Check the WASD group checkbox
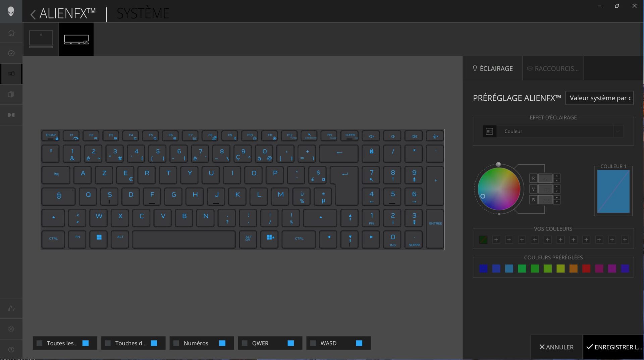 tap(313, 343)
